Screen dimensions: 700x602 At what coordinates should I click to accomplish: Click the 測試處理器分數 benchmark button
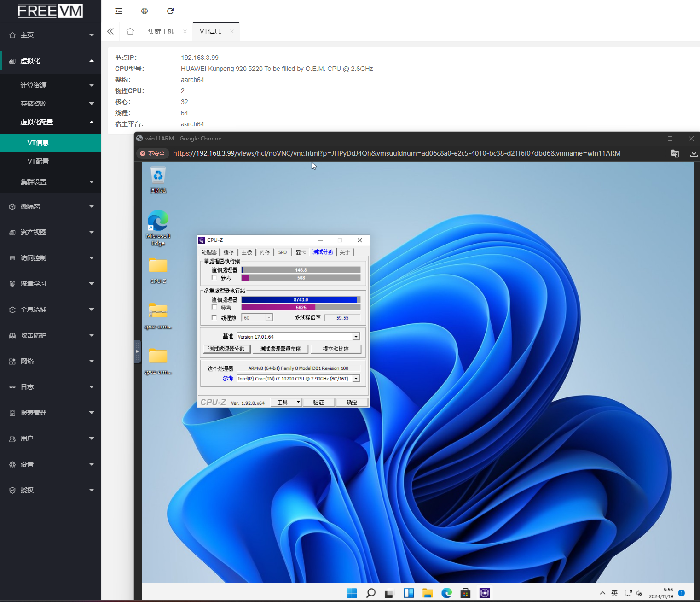tap(226, 349)
